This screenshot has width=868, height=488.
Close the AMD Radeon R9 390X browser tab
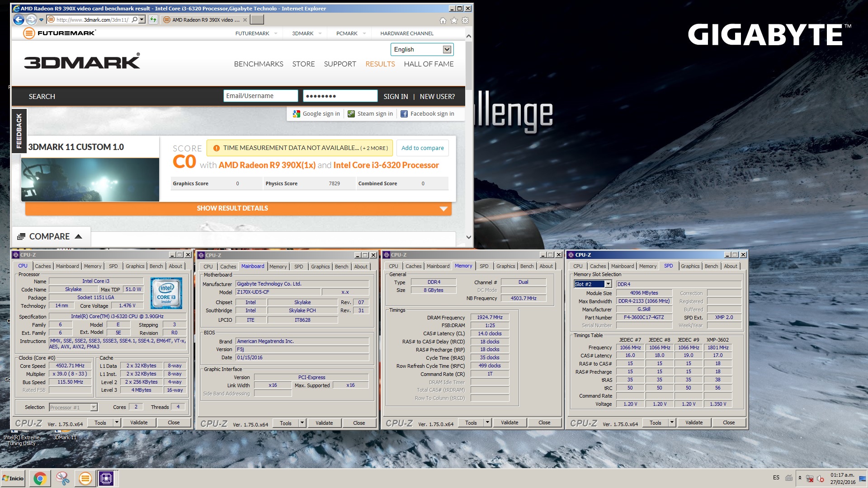coord(245,20)
